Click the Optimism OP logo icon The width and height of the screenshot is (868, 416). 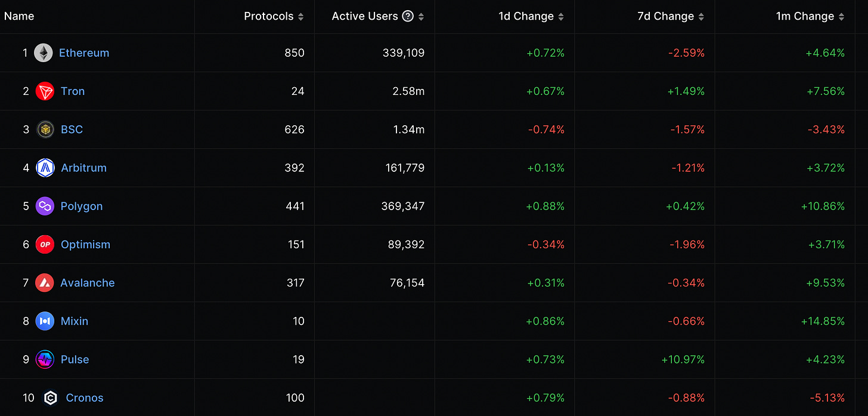(45, 244)
